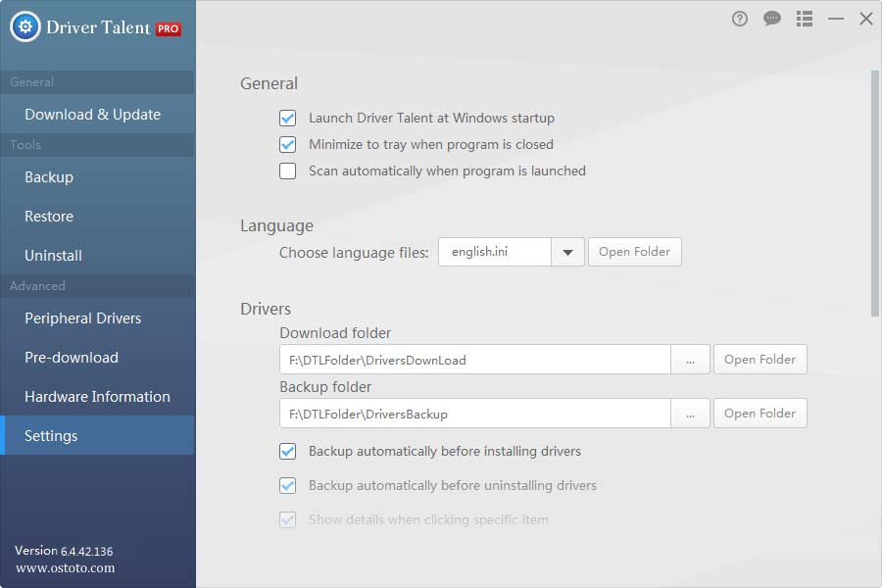Image resolution: width=882 pixels, height=588 pixels.
Task: Toggle Launch Driver Talent at Windows startup
Action: click(x=287, y=119)
